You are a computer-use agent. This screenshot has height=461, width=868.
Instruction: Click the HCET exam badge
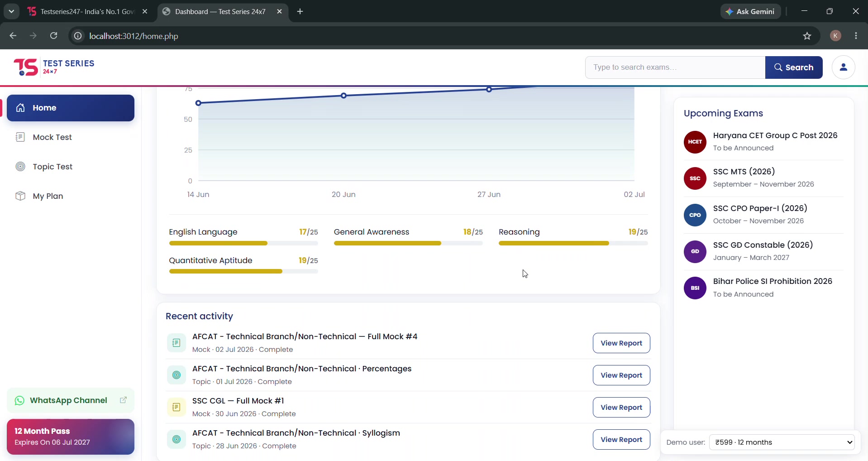695,142
